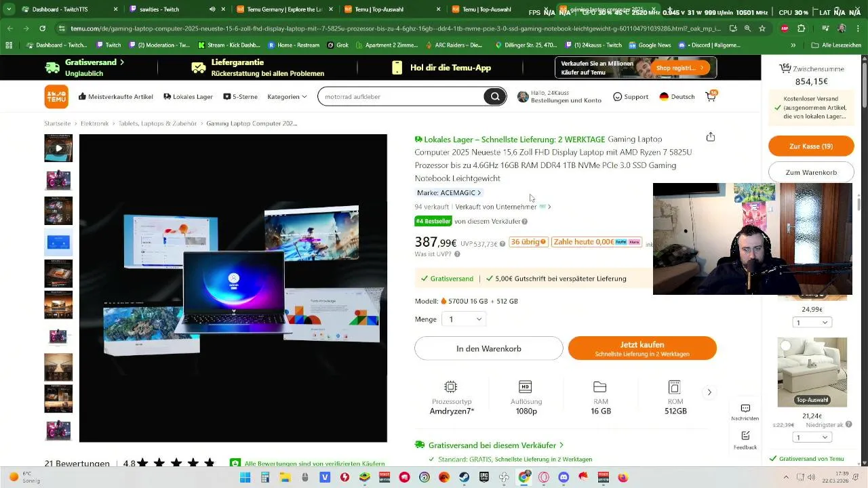Image resolution: width=868 pixels, height=488 pixels.
Task: Open the Startseite breadcrumb link
Action: [58, 123]
